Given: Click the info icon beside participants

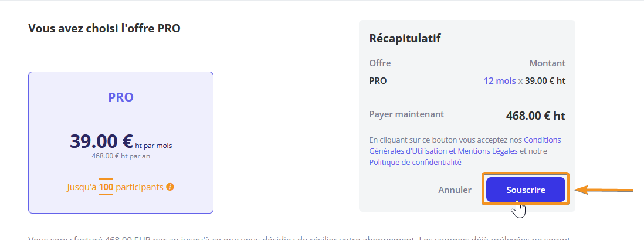Looking at the screenshot, I should (x=170, y=187).
